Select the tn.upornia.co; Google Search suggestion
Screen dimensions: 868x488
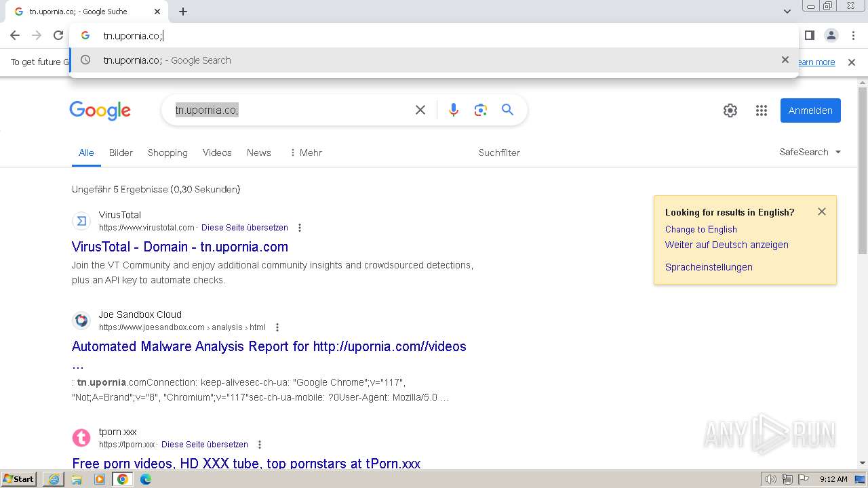point(434,60)
